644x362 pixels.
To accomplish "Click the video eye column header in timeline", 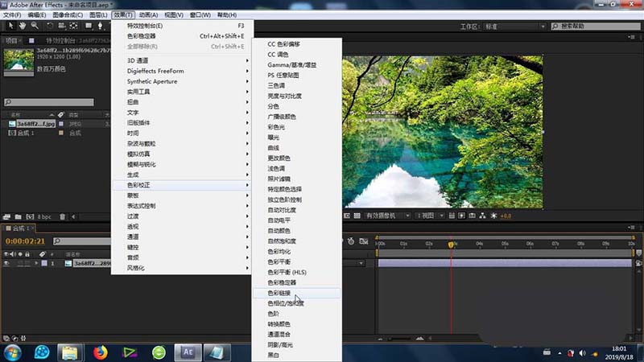I will (x=6, y=254).
